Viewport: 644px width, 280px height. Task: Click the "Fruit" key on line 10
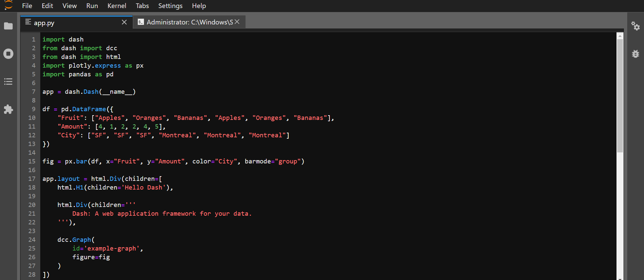coord(70,118)
